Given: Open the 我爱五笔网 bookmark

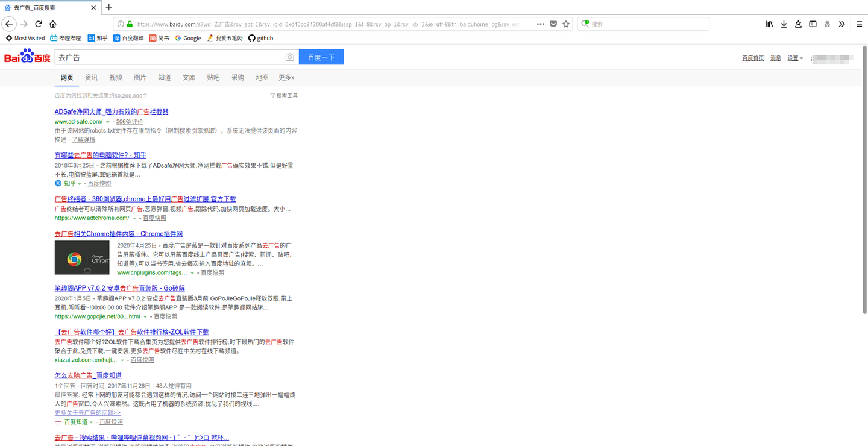Looking at the screenshot, I should click(225, 38).
